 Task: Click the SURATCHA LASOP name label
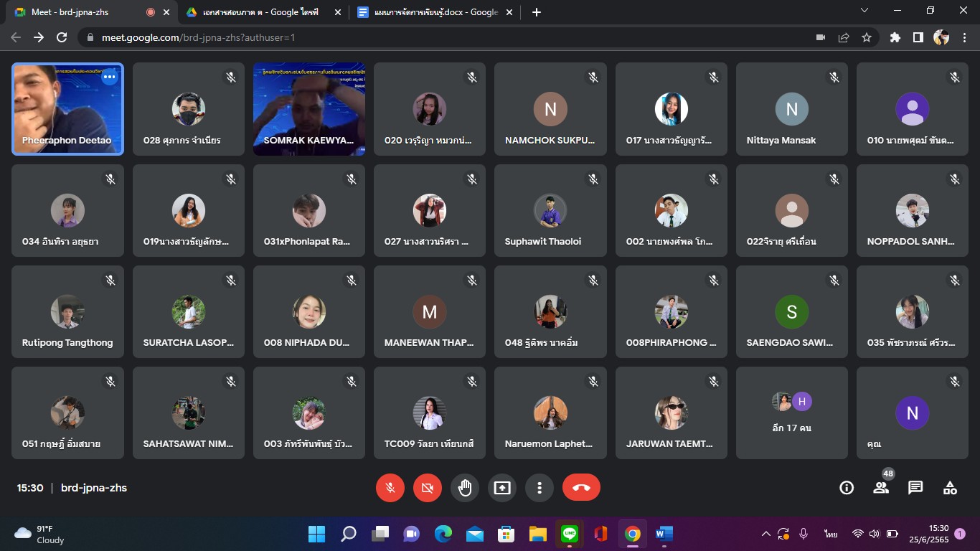point(189,343)
